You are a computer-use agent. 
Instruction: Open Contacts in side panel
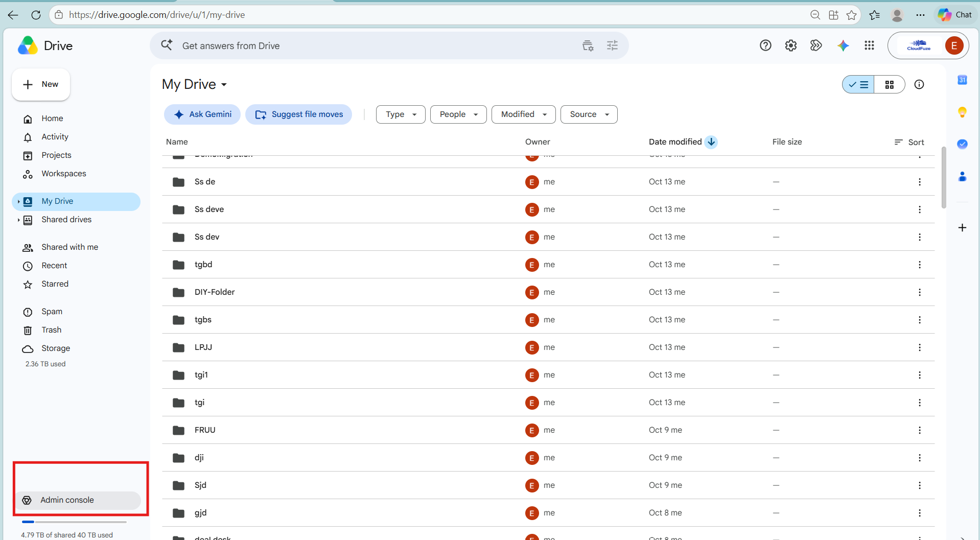pos(962,176)
